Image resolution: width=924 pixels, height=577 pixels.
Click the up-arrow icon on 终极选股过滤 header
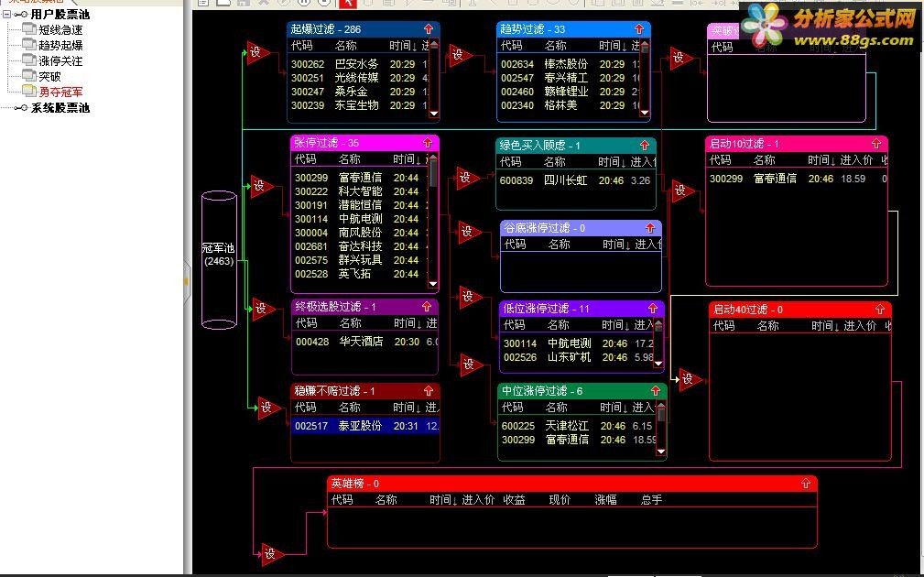(427, 307)
